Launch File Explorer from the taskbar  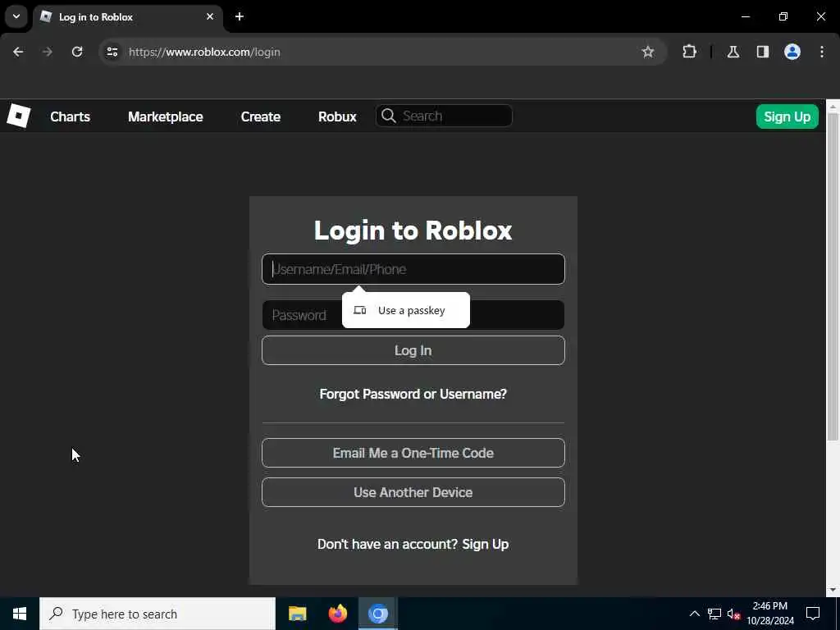point(297,614)
